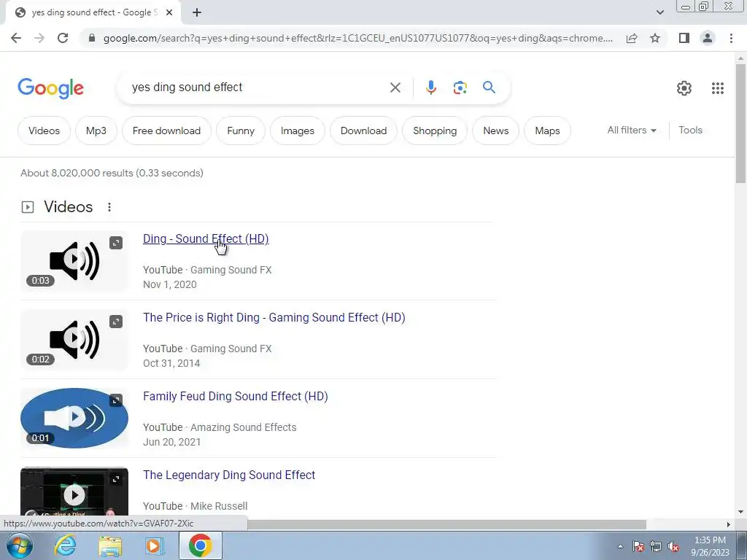Viewport: 747px width, 560px height.
Task: Expand the Family Feud video preview
Action: pos(116,400)
